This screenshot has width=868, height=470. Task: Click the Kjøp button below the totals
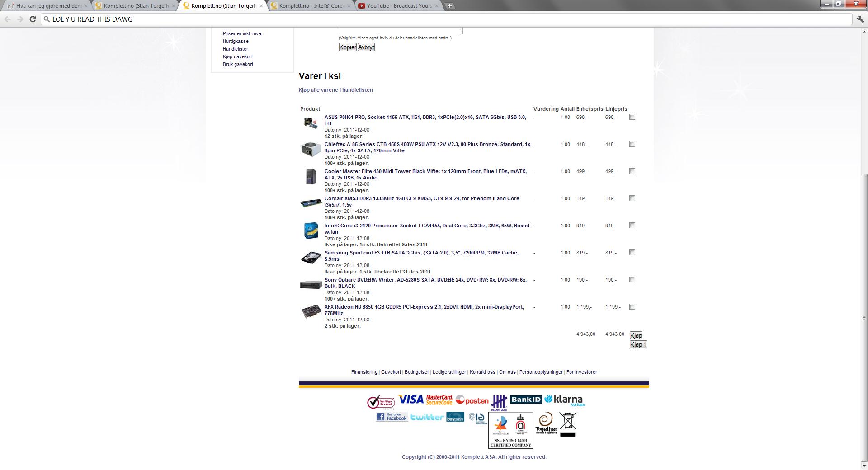[636, 335]
